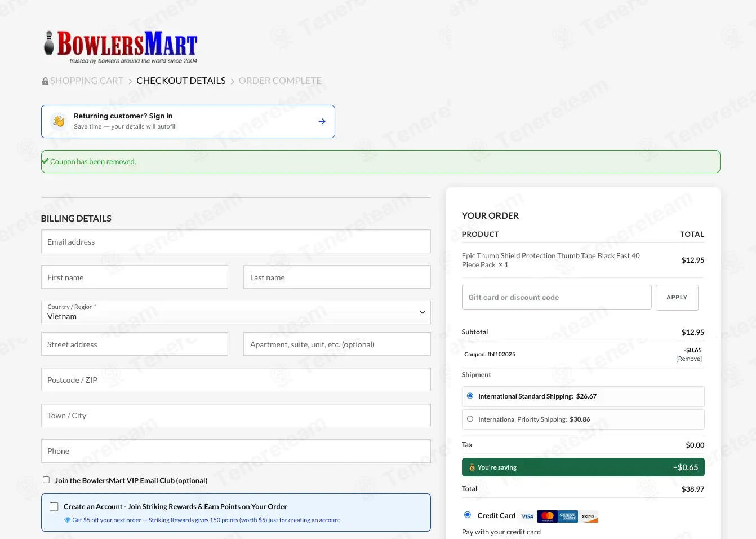Click the You're saving banner
The width and height of the screenshot is (756, 539).
click(583, 467)
